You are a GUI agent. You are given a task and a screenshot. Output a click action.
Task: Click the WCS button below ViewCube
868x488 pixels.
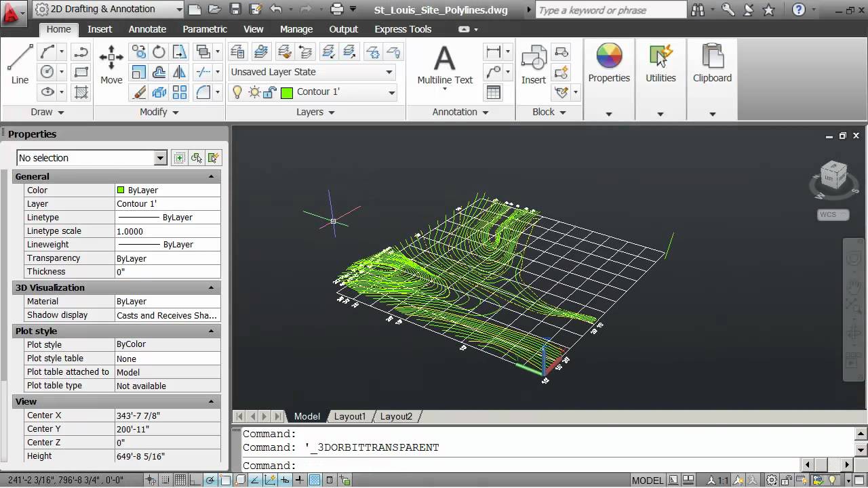[833, 215]
